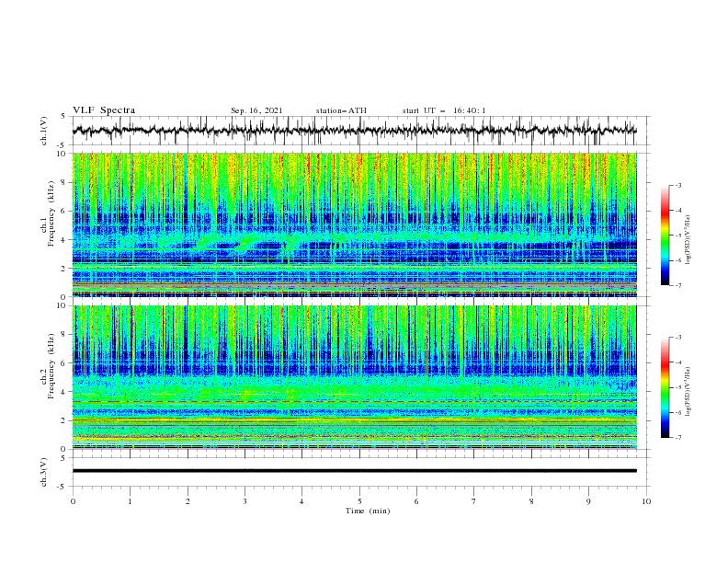Select the date text "Sep. 16, 2021"

256,110
